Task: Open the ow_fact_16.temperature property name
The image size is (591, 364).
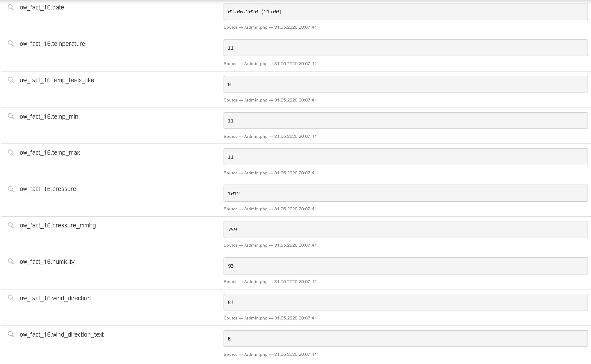Action: tap(52, 44)
